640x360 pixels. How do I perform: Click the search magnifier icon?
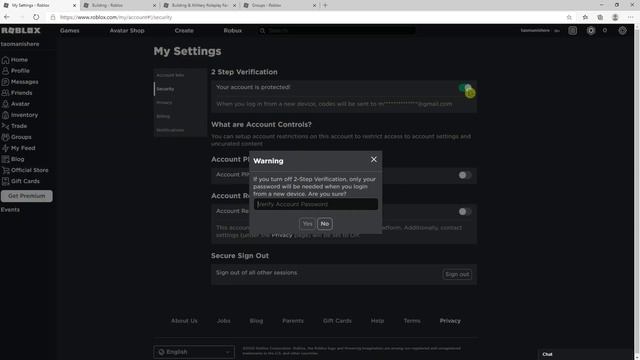[262, 31]
